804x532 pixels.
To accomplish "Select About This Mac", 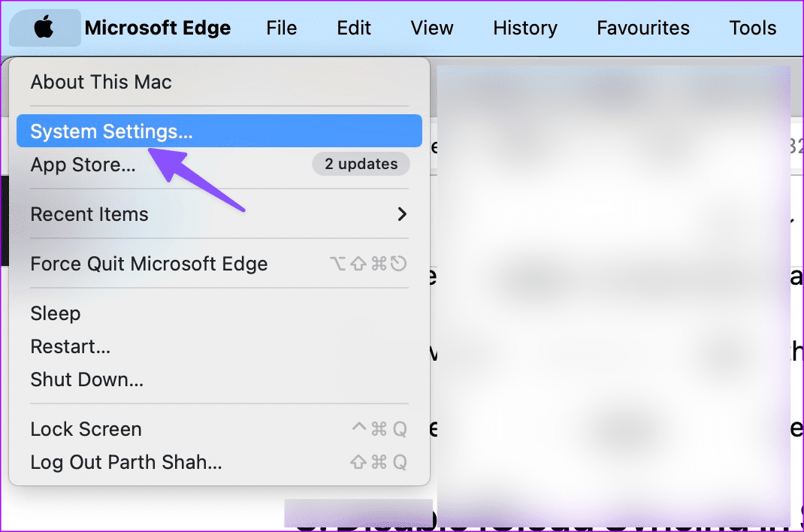I will click(101, 82).
